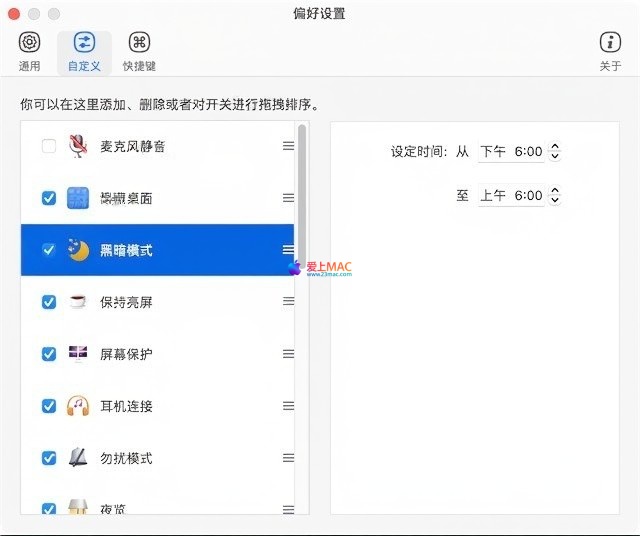Click the 保持亮屏 coffee cup icon

78,302
